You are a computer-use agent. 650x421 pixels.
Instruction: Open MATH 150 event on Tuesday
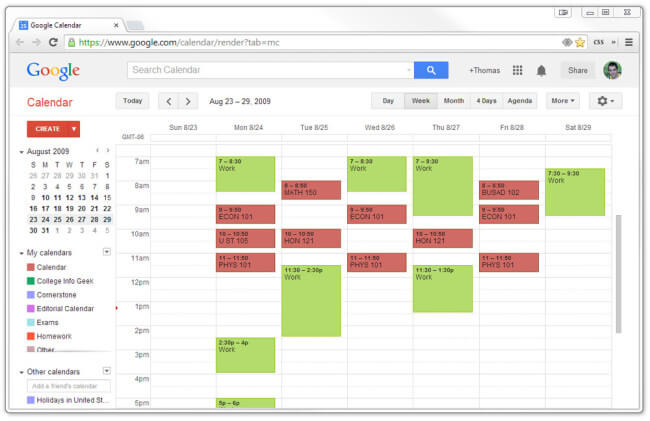(311, 190)
